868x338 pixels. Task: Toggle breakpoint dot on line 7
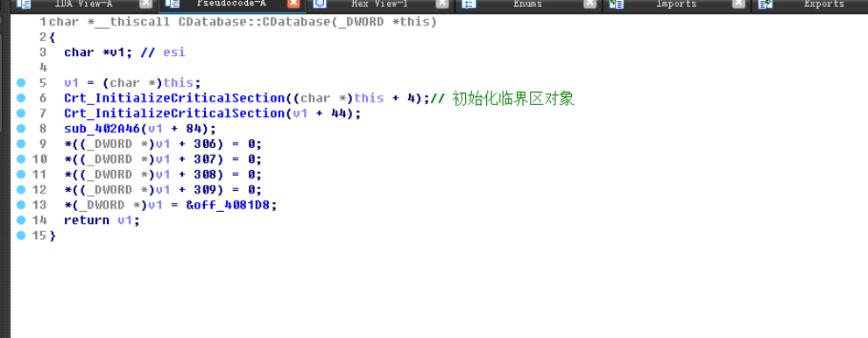pos(21,114)
